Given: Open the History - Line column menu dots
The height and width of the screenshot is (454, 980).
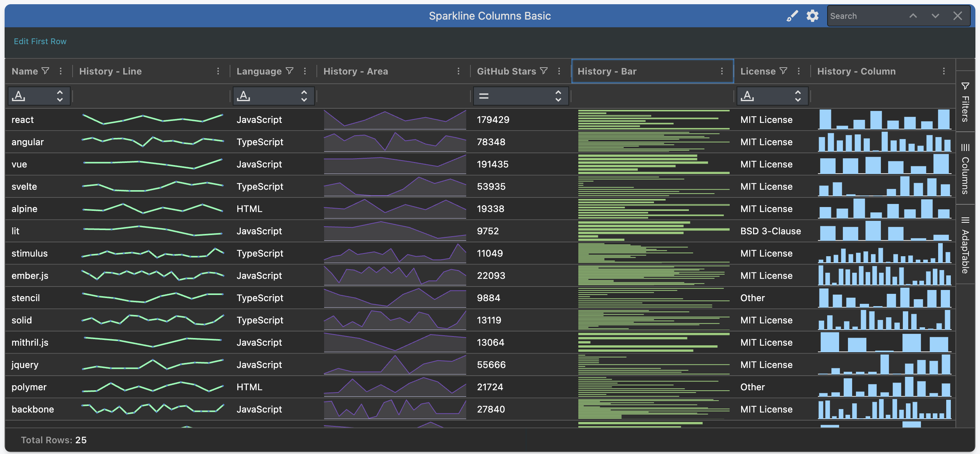Looking at the screenshot, I should (218, 71).
